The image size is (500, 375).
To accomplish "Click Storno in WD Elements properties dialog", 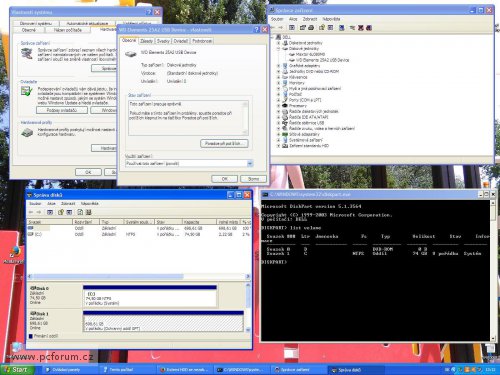I will coord(253,179).
